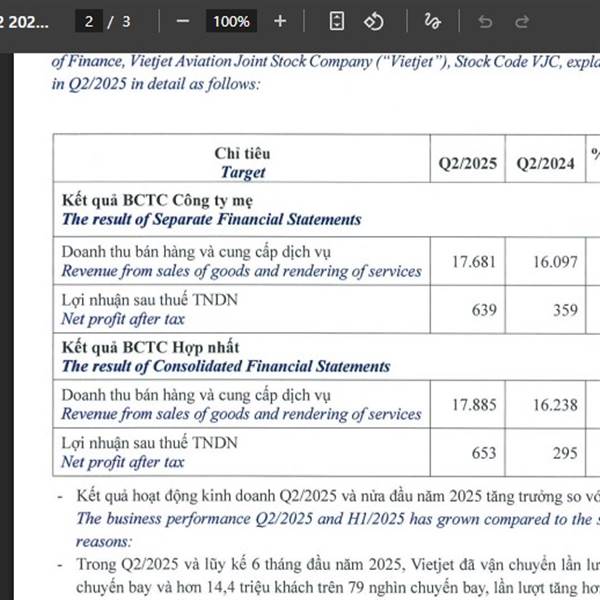
Task: Click the italic Target header label
Action: click(x=243, y=172)
